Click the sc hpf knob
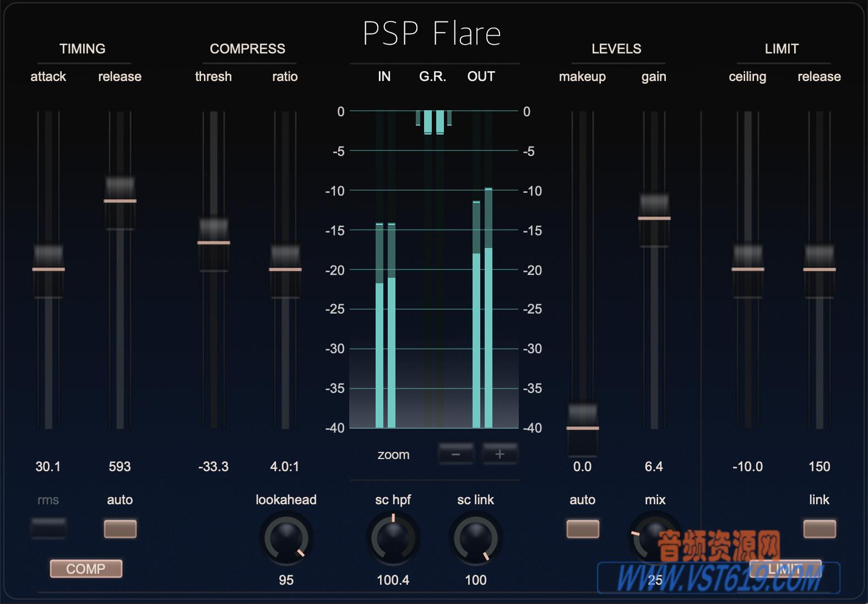The image size is (868, 604). click(393, 538)
